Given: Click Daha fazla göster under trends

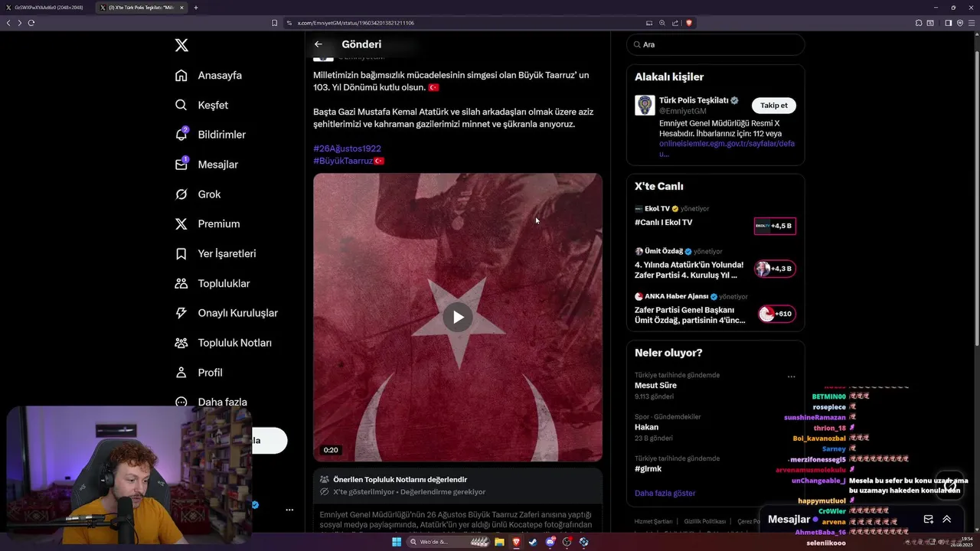Looking at the screenshot, I should tap(665, 493).
